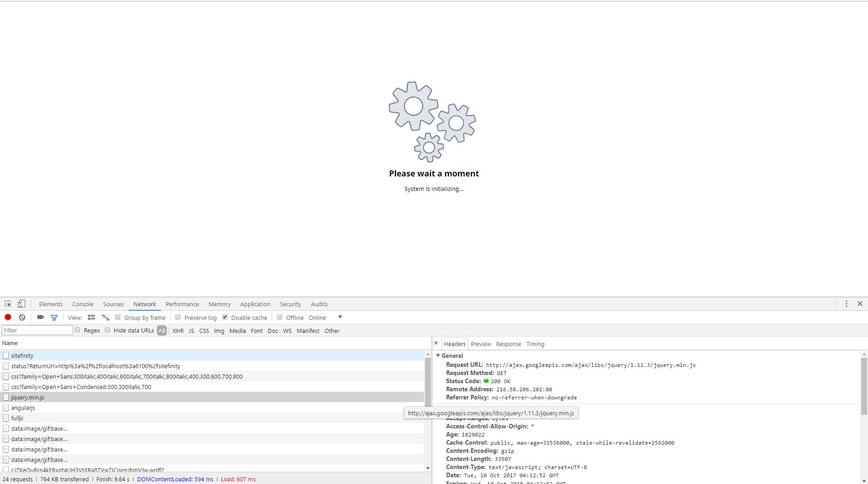Open the Security tab
This screenshot has width=868, height=484.
(x=290, y=304)
